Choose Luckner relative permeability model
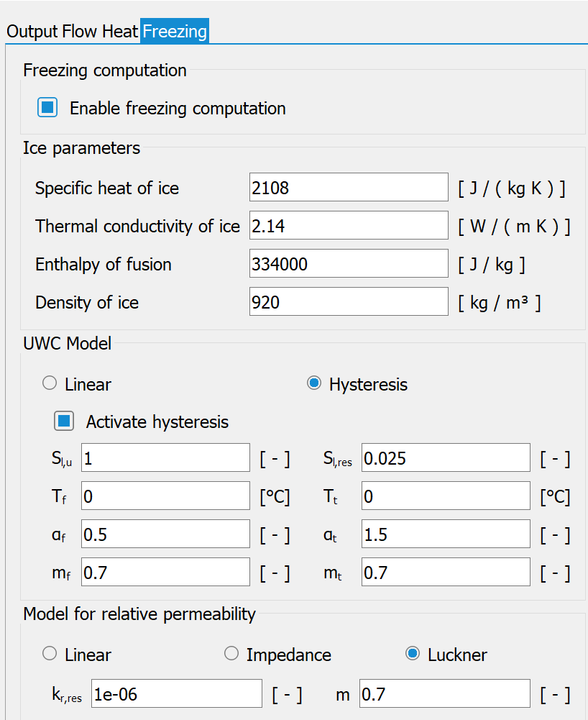The width and height of the screenshot is (588, 720). pos(412,653)
